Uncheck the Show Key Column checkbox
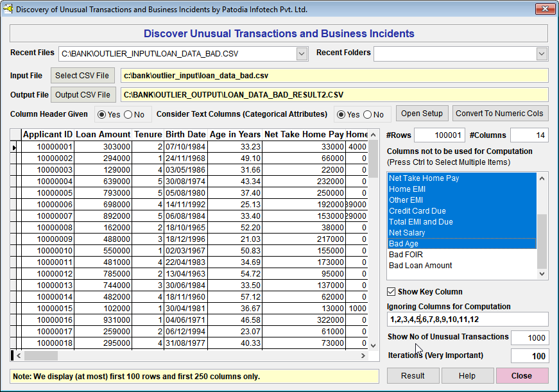This screenshot has width=559, height=392. point(391,292)
